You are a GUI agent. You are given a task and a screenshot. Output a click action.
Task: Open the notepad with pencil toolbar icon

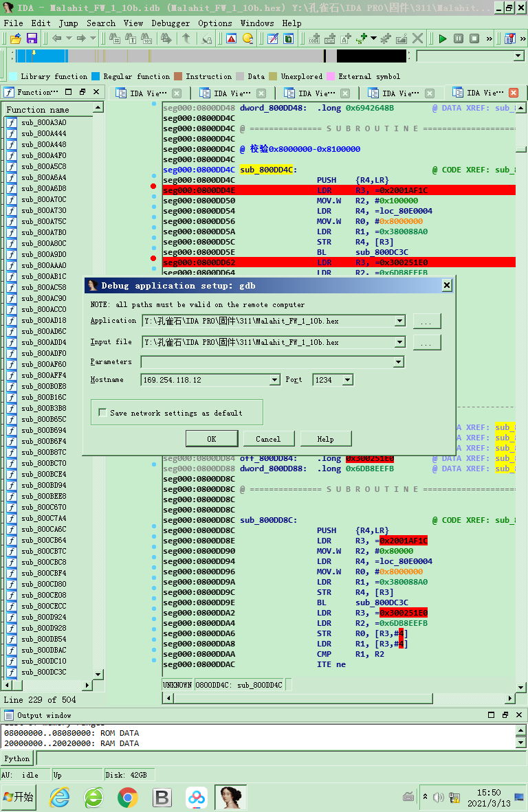click(x=272, y=38)
